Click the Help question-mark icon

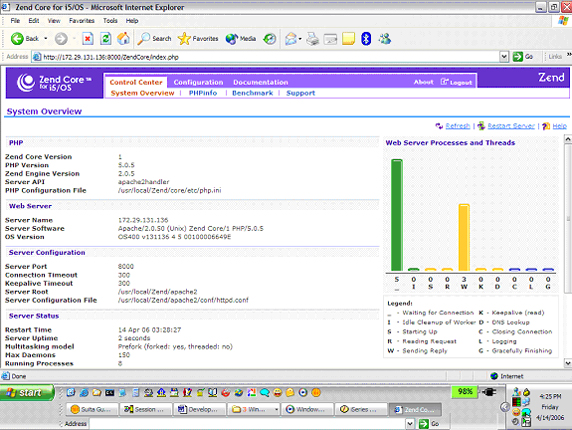pos(546,126)
